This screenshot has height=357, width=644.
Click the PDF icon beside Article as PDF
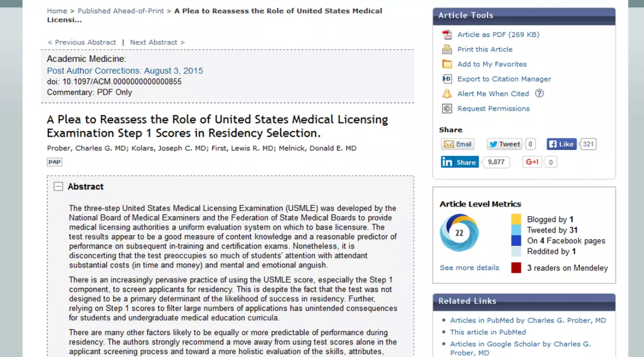click(x=447, y=35)
